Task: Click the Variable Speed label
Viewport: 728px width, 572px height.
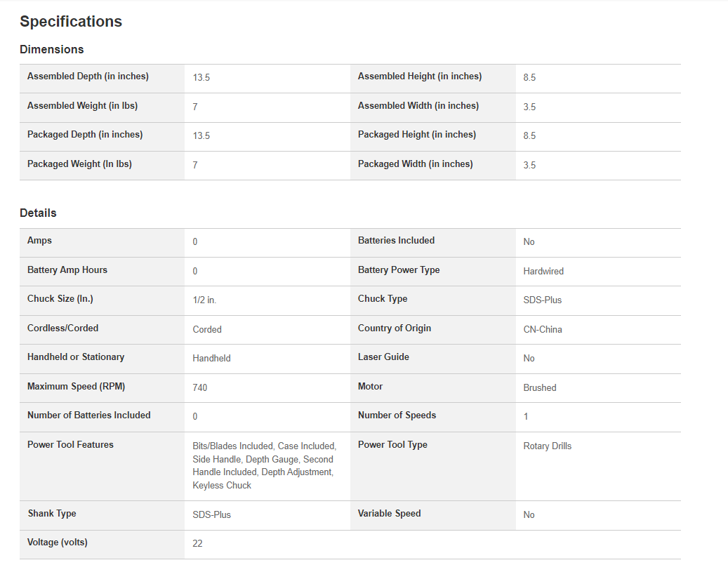Action: point(389,514)
